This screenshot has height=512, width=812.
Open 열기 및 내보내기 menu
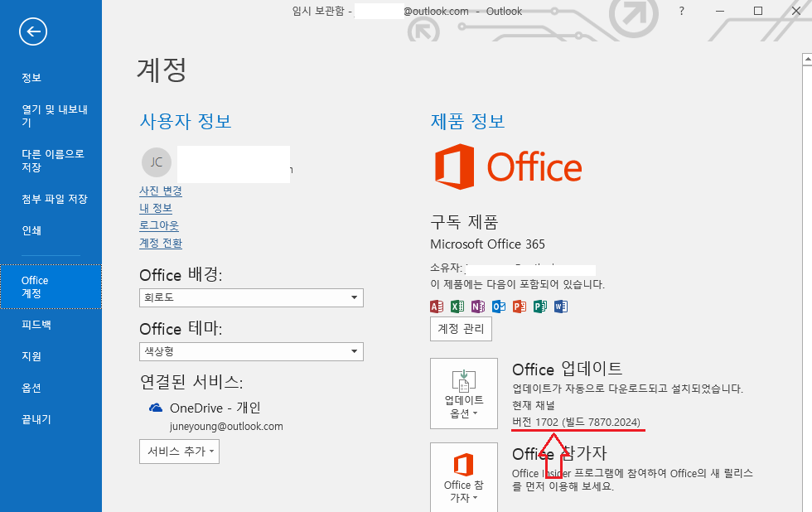(55, 116)
